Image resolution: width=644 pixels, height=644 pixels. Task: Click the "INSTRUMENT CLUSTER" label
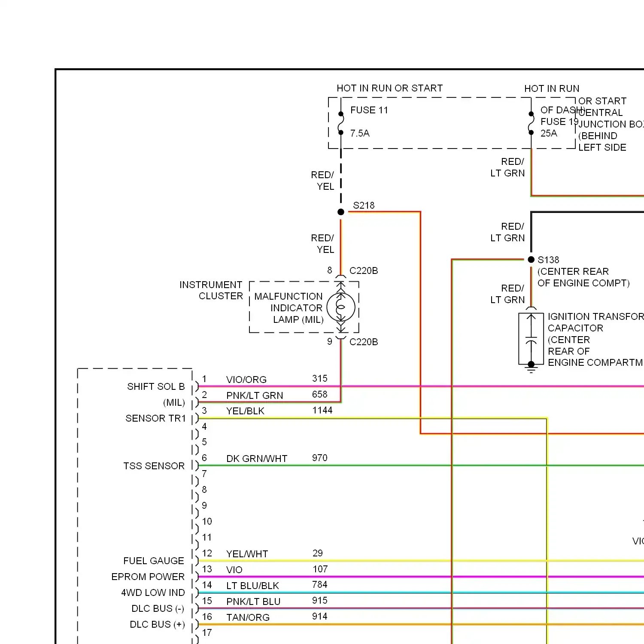pos(211,290)
